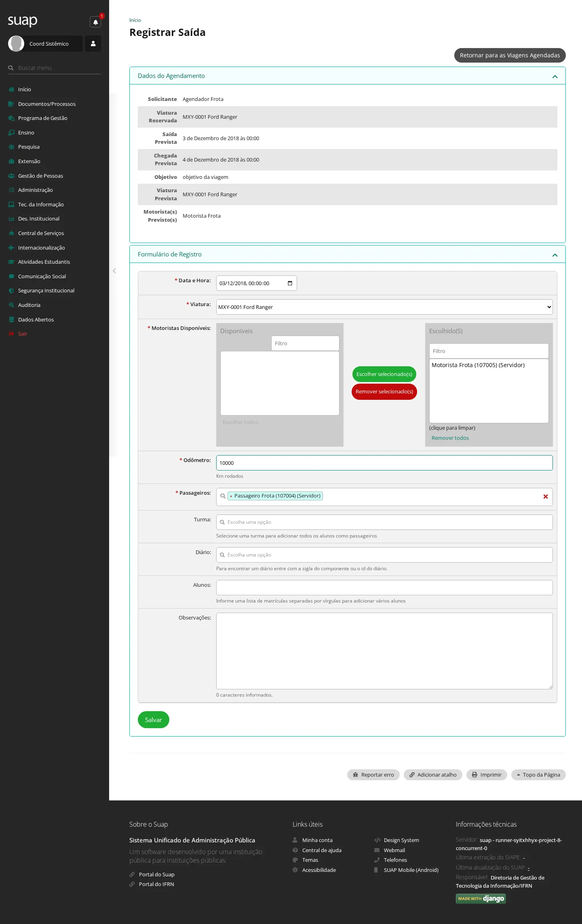Open the Turma option selector
The image size is (582, 924).
click(x=384, y=522)
